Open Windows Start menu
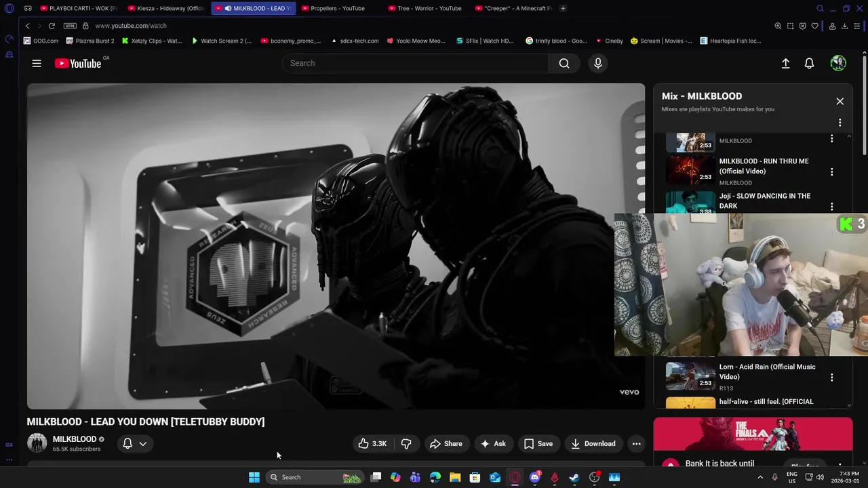This screenshot has width=868, height=488. [x=254, y=477]
